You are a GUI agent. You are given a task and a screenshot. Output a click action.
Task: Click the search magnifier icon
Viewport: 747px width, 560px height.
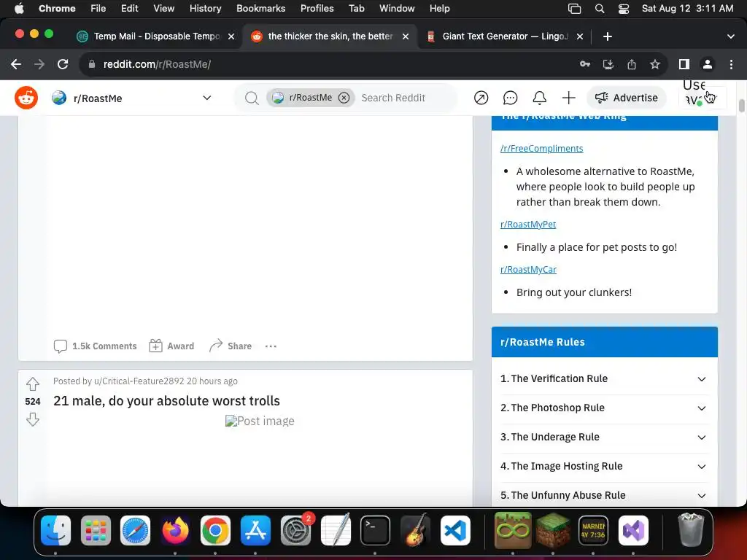click(x=252, y=98)
